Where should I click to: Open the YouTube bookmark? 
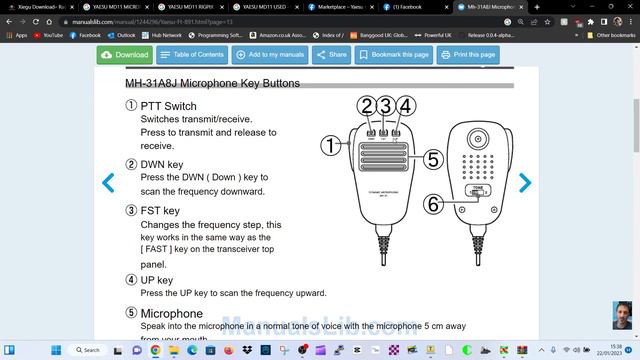49,36
